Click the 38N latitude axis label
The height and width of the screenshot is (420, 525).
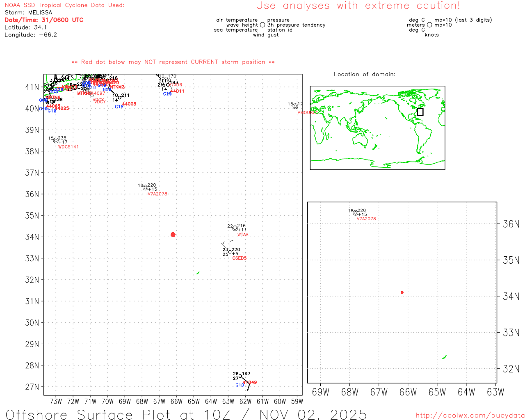[x=32, y=151]
